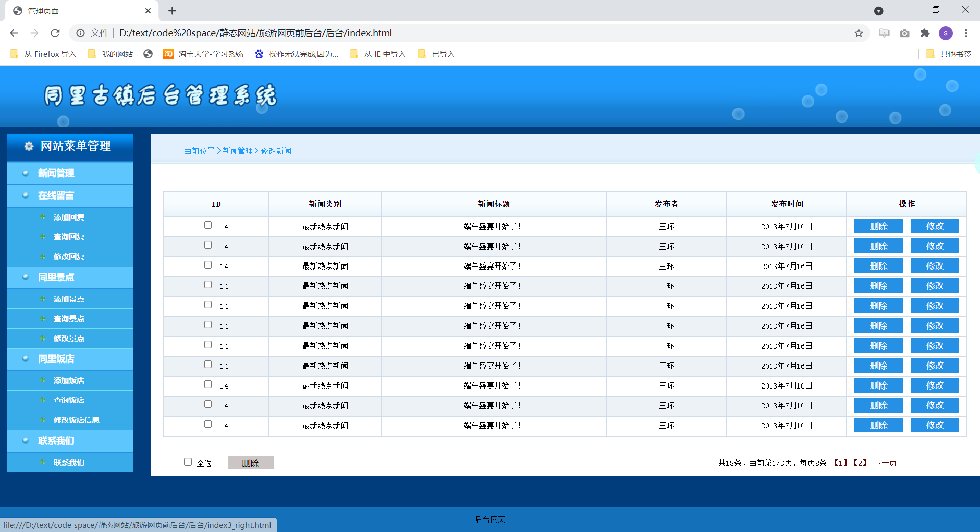The width and height of the screenshot is (980, 532).
Task: Check the last news row checkbox
Action: [208, 424]
